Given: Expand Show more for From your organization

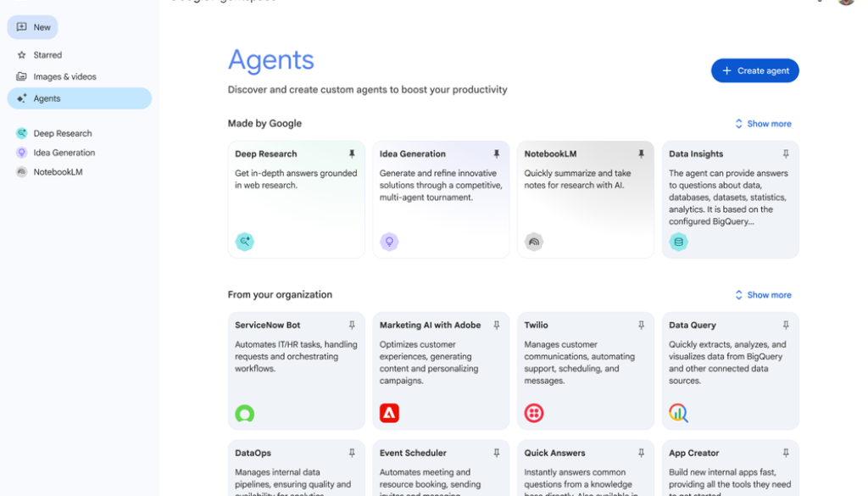Looking at the screenshot, I should [763, 295].
